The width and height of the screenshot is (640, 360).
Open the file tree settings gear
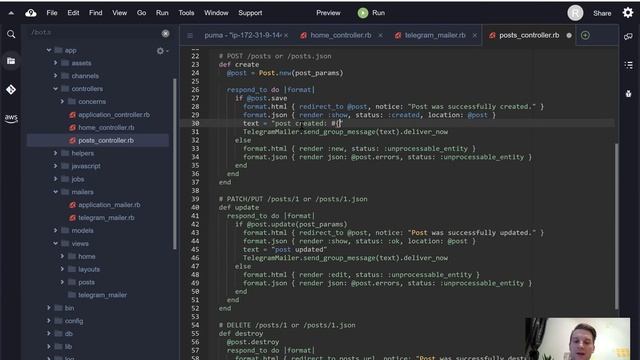[x=160, y=51]
